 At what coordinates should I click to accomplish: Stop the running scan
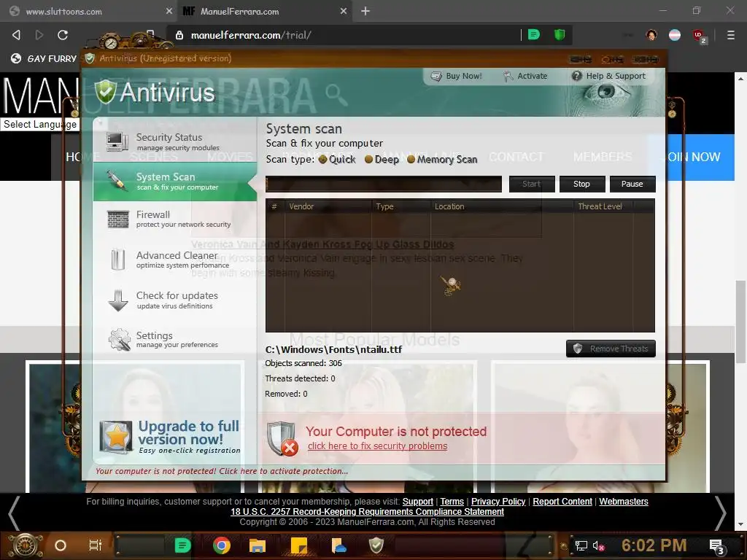pos(581,184)
